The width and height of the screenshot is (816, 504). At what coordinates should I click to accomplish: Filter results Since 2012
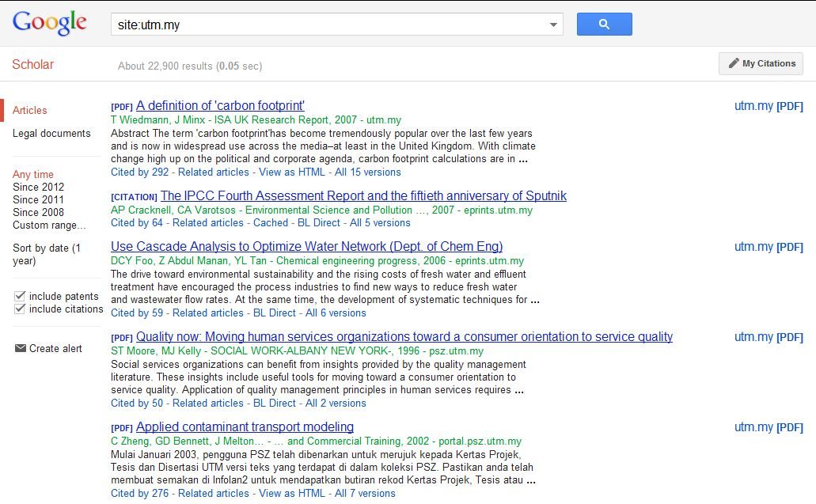point(39,187)
